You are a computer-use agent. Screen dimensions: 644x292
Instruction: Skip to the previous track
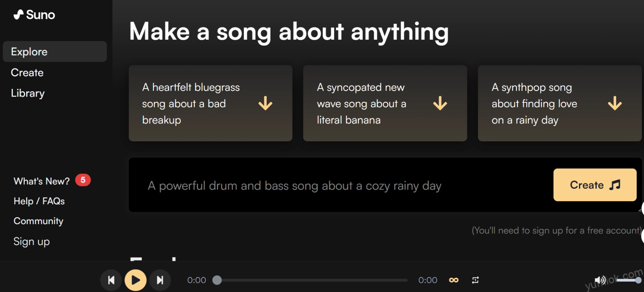pos(111,280)
